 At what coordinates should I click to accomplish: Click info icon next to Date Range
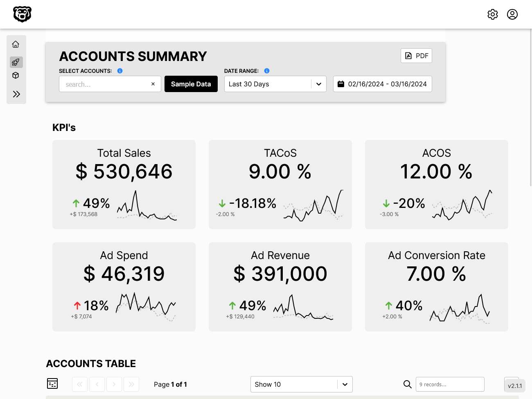click(x=267, y=71)
